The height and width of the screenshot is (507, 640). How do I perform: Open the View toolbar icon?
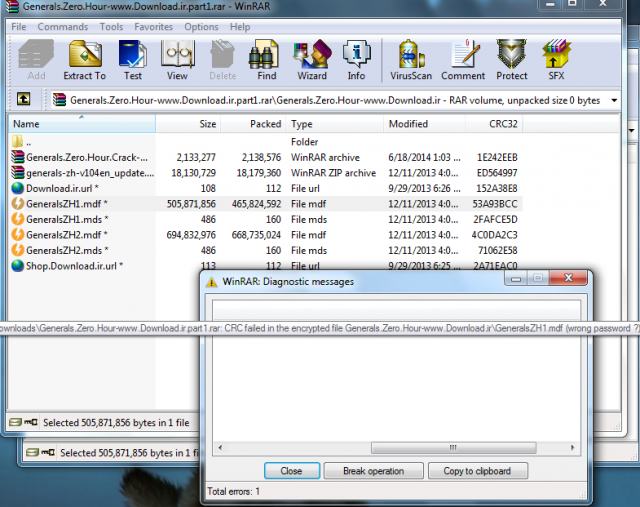177,59
